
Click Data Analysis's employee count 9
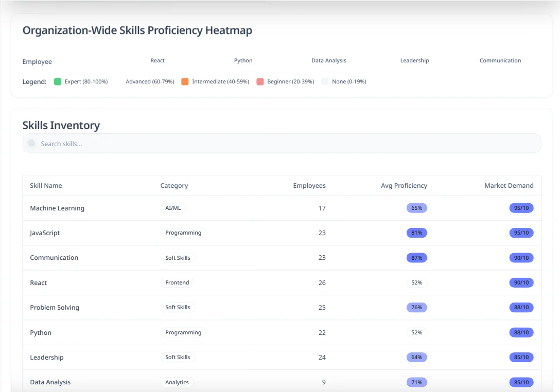[324, 382]
